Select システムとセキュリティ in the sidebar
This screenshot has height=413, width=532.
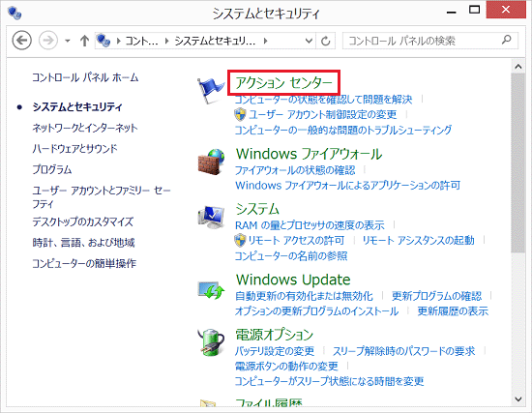click(x=77, y=107)
